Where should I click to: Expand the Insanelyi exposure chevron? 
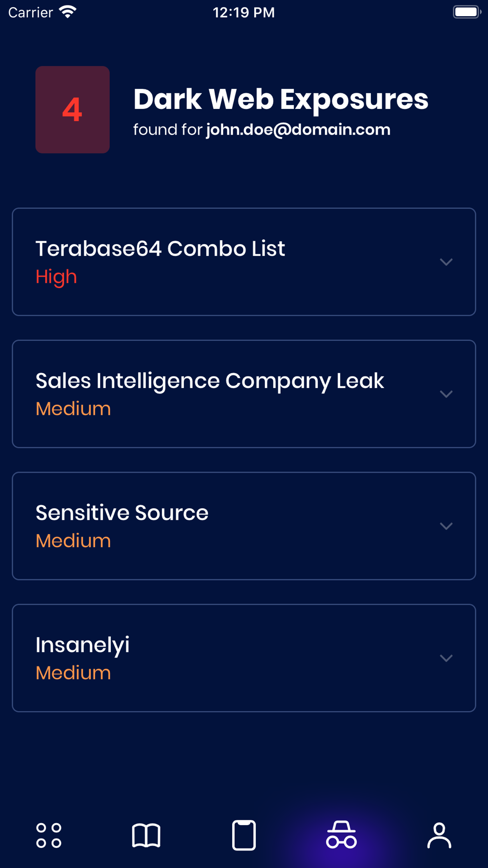pos(446,658)
